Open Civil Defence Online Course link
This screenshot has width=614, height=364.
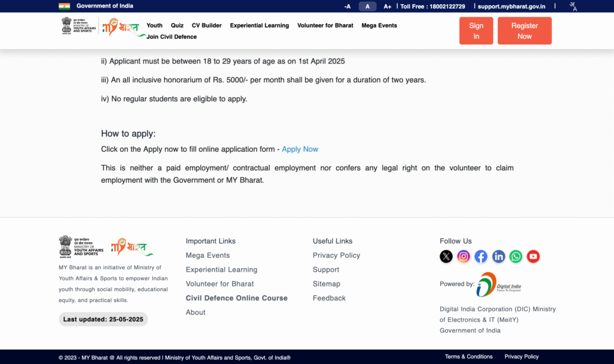(x=236, y=298)
